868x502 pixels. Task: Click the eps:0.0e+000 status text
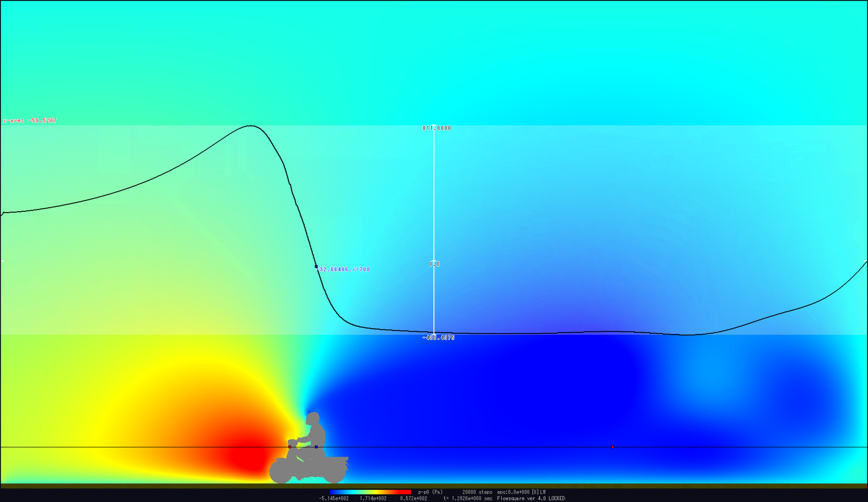[513, 492]
